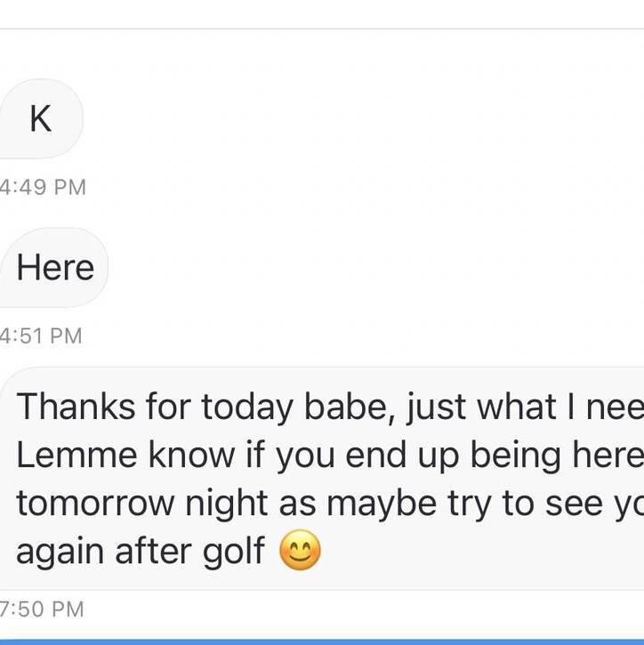The image size is (644, 645).
Task: Click the 7:50 PM timestamp
Action: 42,609
